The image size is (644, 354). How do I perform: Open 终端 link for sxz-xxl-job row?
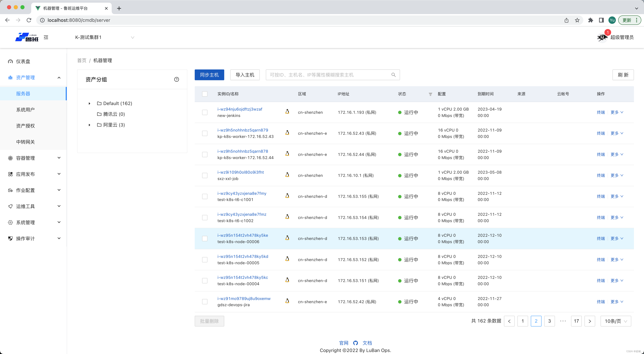coord(601,175)
